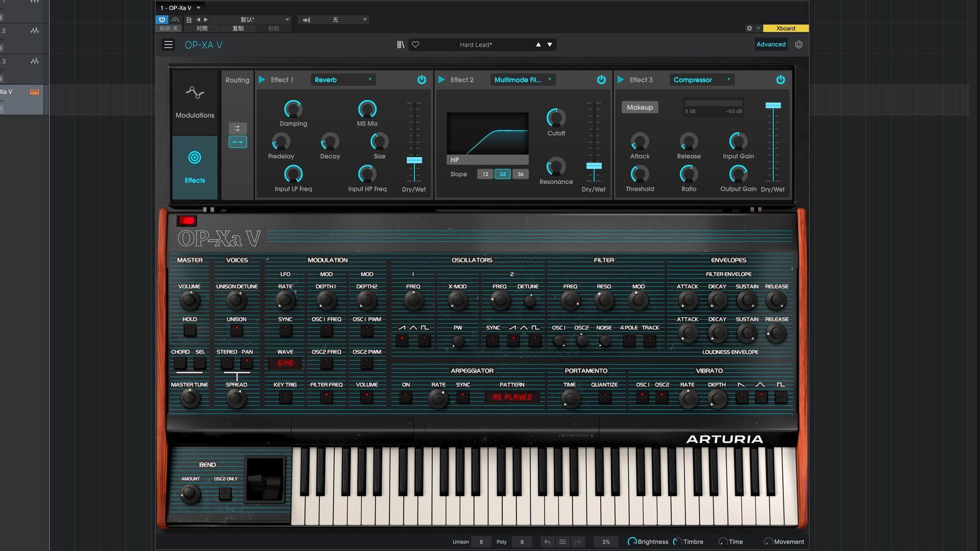Click the compressor Threshold knob

point(640,174)
